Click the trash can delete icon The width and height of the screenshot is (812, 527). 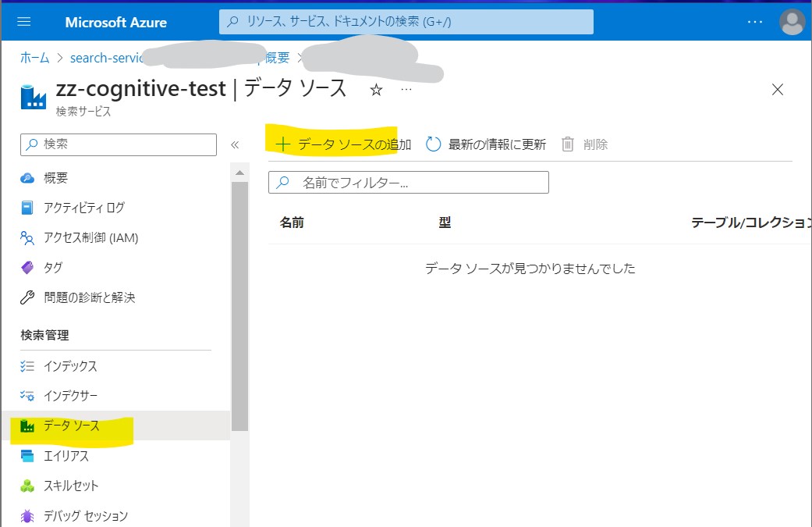point(568,144)
